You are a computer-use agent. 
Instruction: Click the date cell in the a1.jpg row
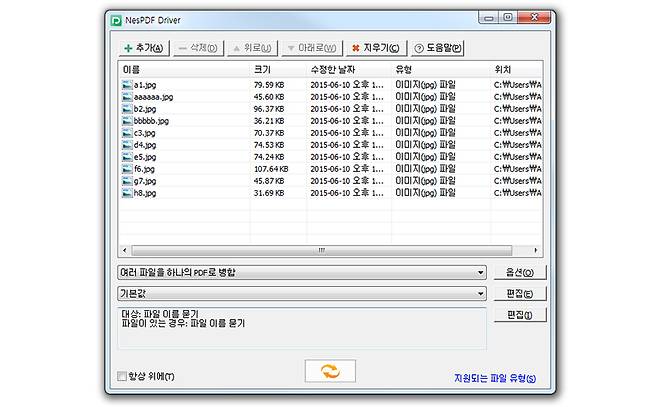click(x=347, y=85)
